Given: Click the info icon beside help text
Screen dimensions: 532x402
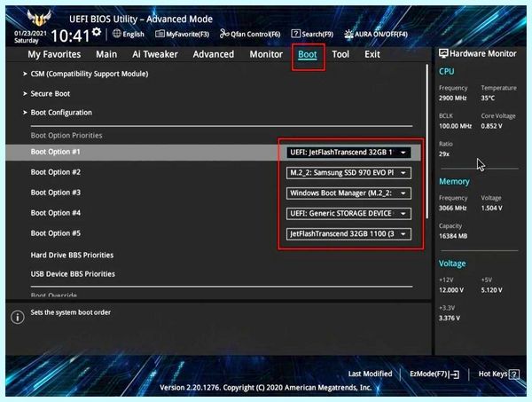Looking at the screenshot, I should click(18, 317).
